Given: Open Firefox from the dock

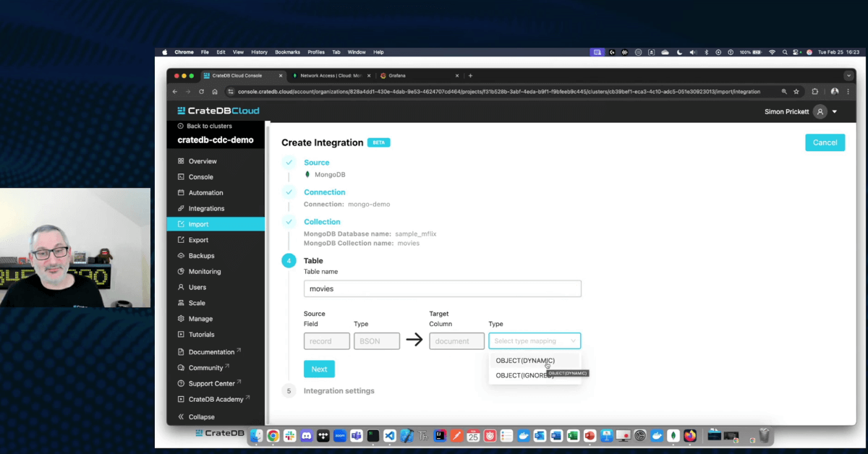Looking at the screenshot, I should [x=690, y=436].
